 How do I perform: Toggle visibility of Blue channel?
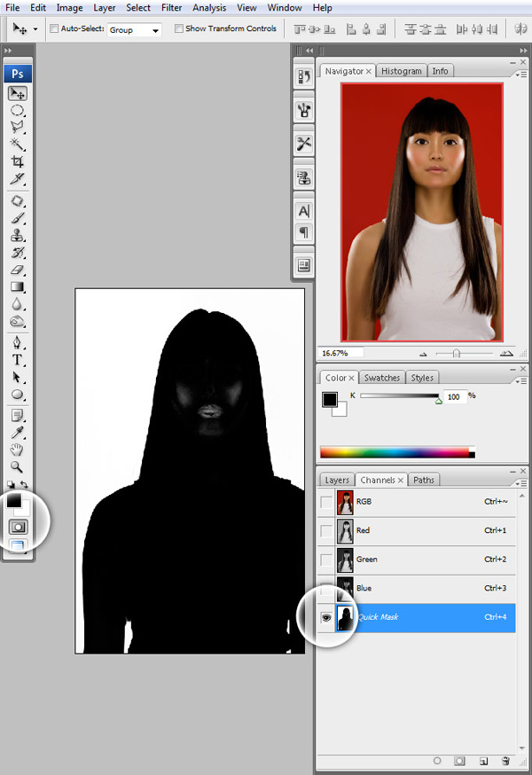tap(326, 588)
